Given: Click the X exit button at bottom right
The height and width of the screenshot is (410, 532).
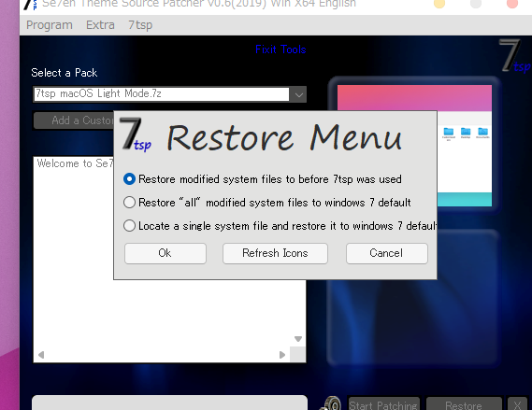Looking at the screenshot, I should (x=517, y=404).
